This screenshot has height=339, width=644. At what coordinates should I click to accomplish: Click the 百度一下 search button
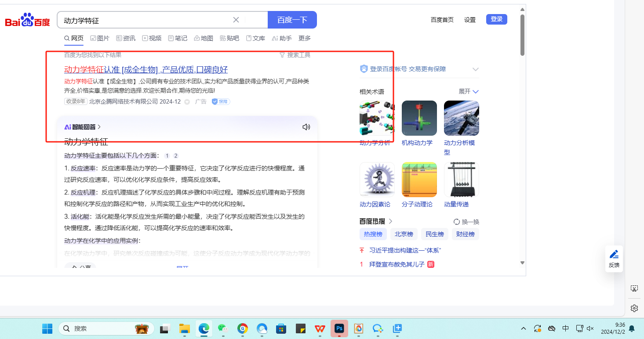tap(292, 20)
